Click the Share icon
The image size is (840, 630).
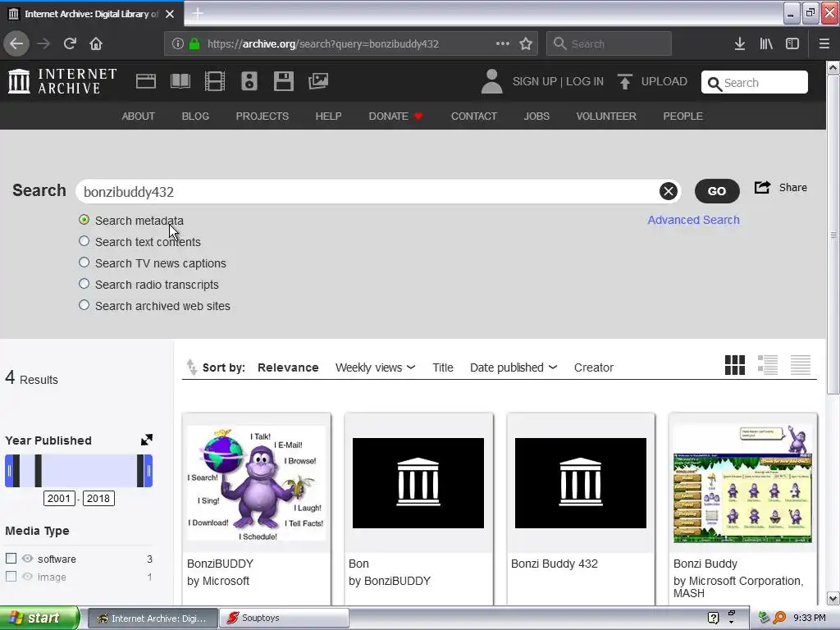click(x=762, y=188)
